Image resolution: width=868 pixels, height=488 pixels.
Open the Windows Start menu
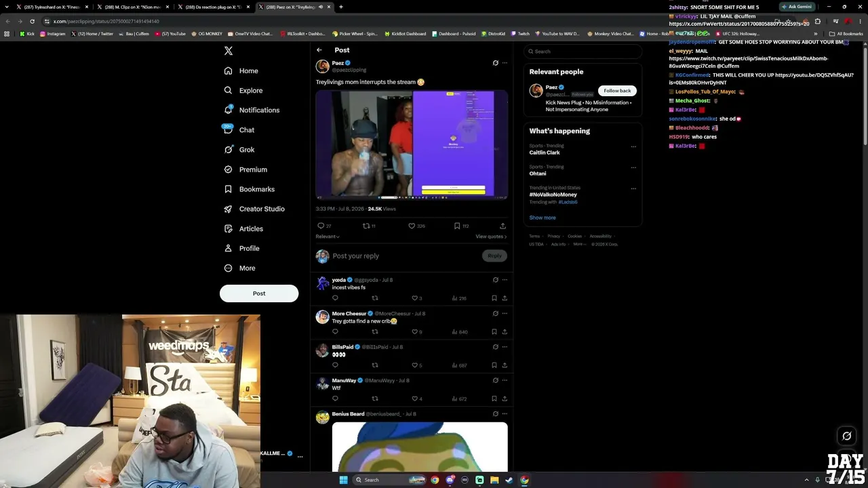(343, 480)
